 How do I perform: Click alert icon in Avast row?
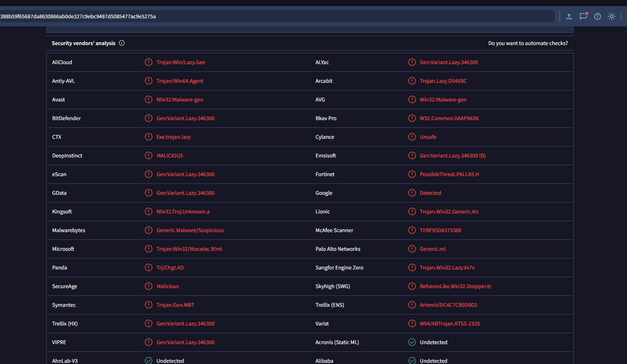pos(149,99)
